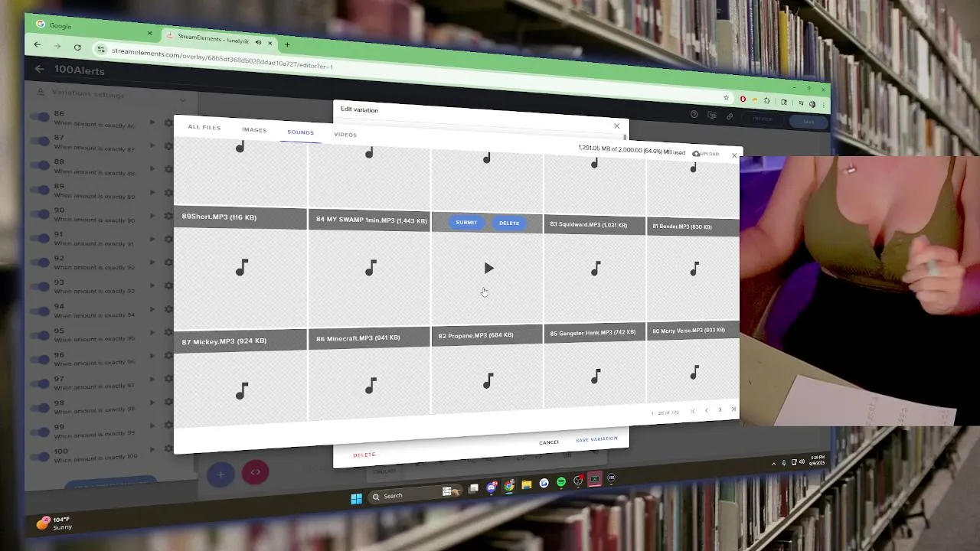Switch to the ALL FILES tab
The height and width of the screenshot is (551, 980).
tap(204, 127)
